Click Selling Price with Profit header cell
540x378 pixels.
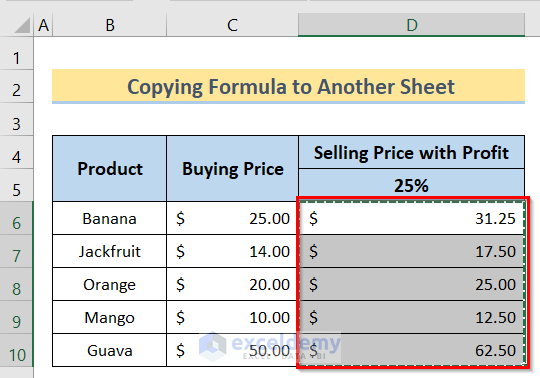pyautogui.click(x=412, y=152)
